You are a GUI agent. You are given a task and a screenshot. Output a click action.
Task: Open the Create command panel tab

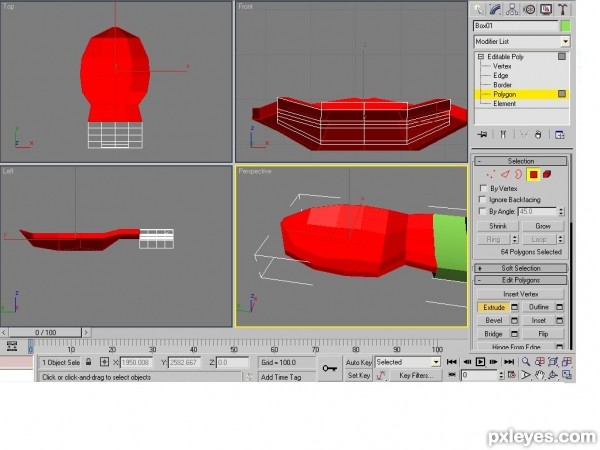[478, 9]
